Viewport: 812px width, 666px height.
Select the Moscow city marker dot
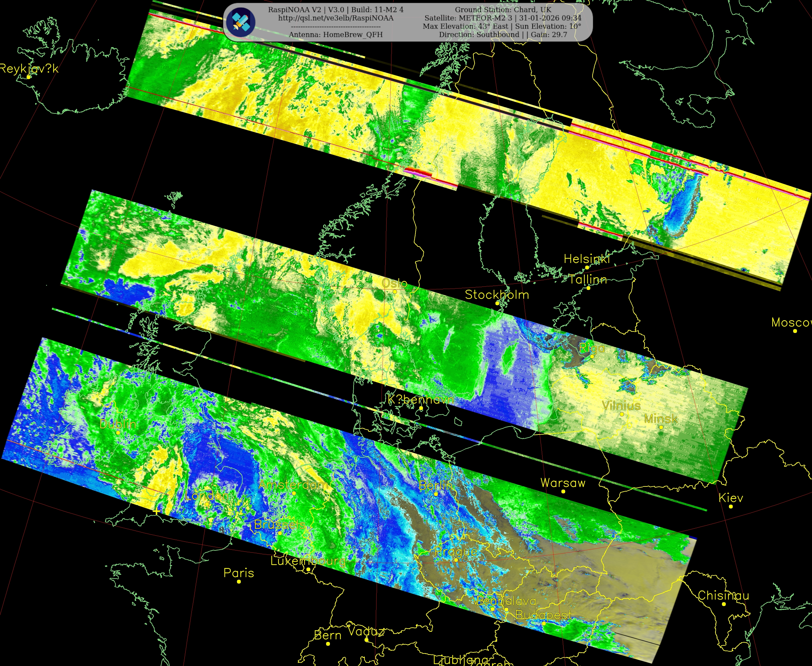[x=795, y=331]
